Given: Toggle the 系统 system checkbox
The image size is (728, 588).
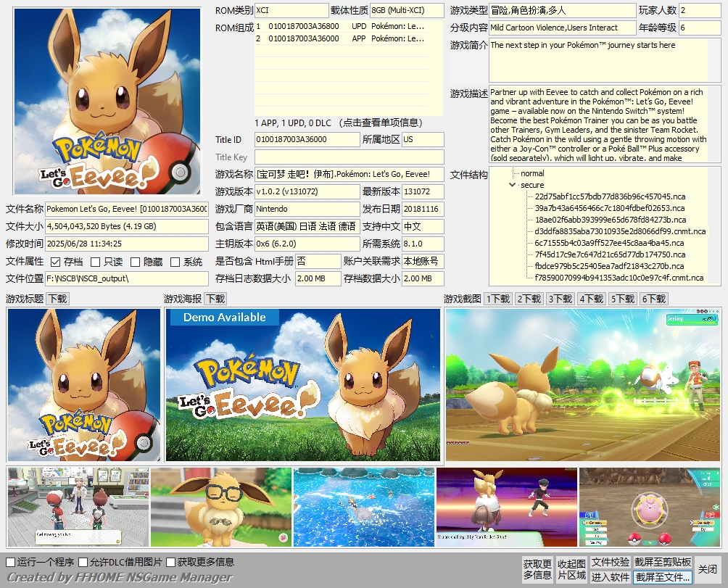Looking at the screenshot, I should [x=175, y=262].
